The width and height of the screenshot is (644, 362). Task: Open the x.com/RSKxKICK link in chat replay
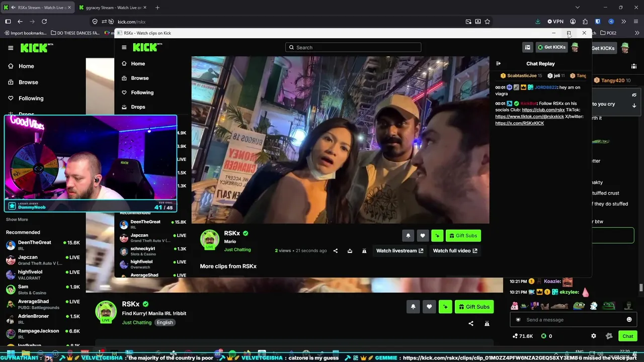(520, 123)
